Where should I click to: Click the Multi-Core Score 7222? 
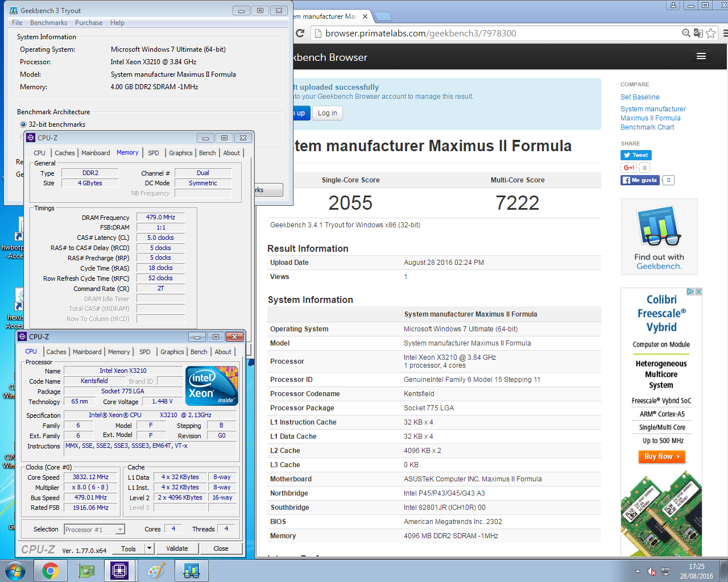pyautogui.click(x=517, y=203)
